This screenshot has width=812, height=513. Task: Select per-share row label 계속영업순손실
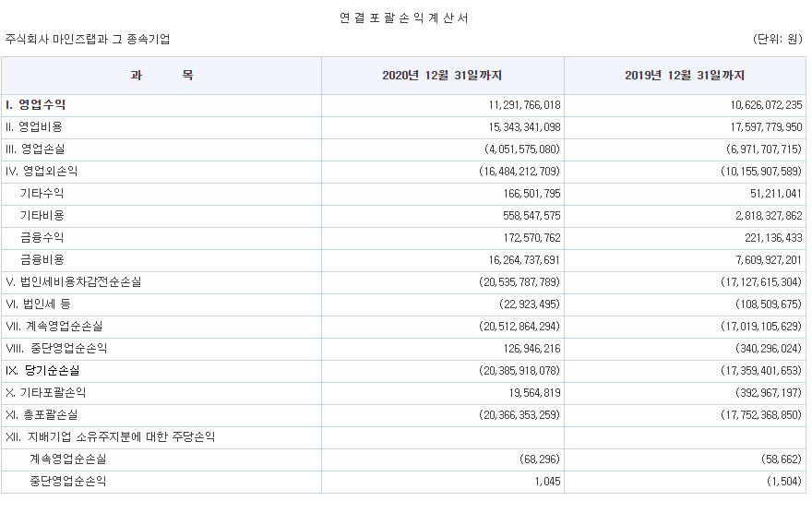point(68,459)
